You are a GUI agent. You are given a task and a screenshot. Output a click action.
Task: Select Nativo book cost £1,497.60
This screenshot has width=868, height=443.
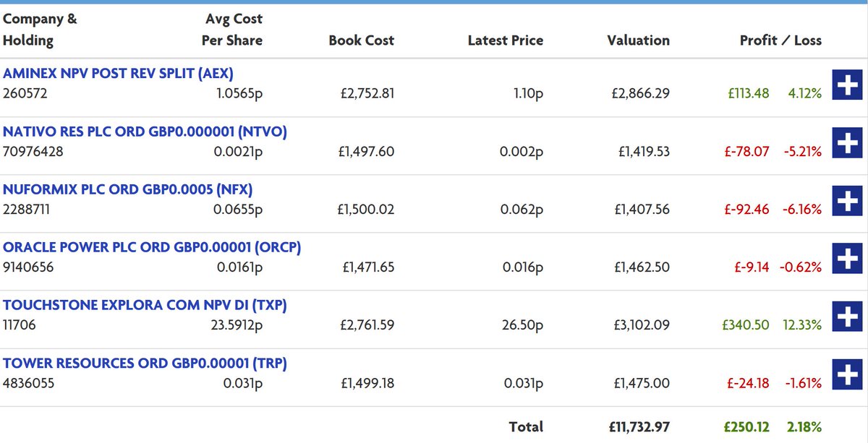(x=366, y=151)
